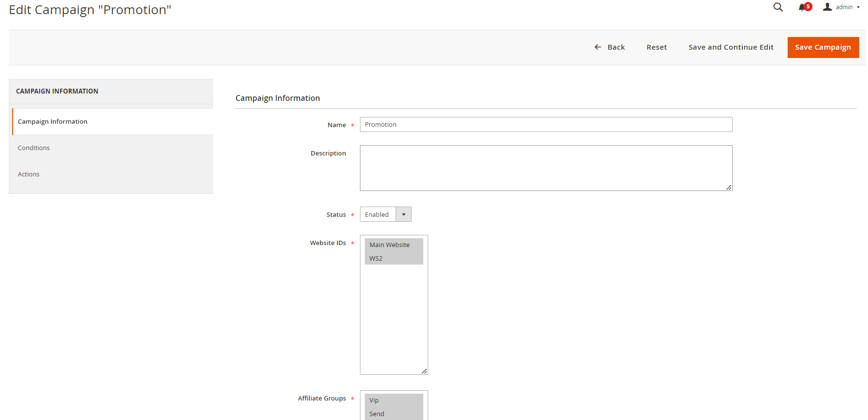The width and height of the screenshot is (868, 420).
Task: Click the Back arrow icon
Action: pyautogui.click(x=598, y=47)
